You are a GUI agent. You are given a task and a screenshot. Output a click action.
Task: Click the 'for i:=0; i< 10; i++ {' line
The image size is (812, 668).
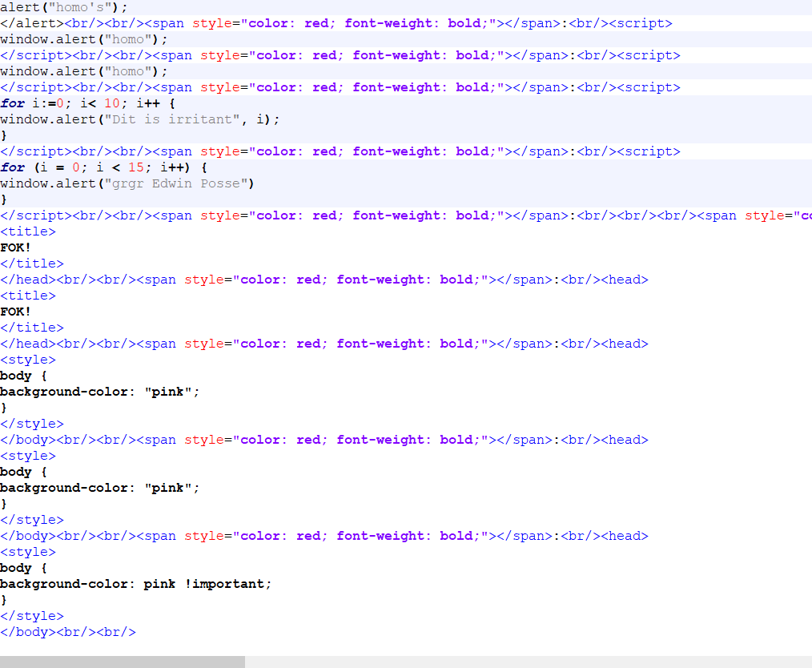[x=87, y=103]
